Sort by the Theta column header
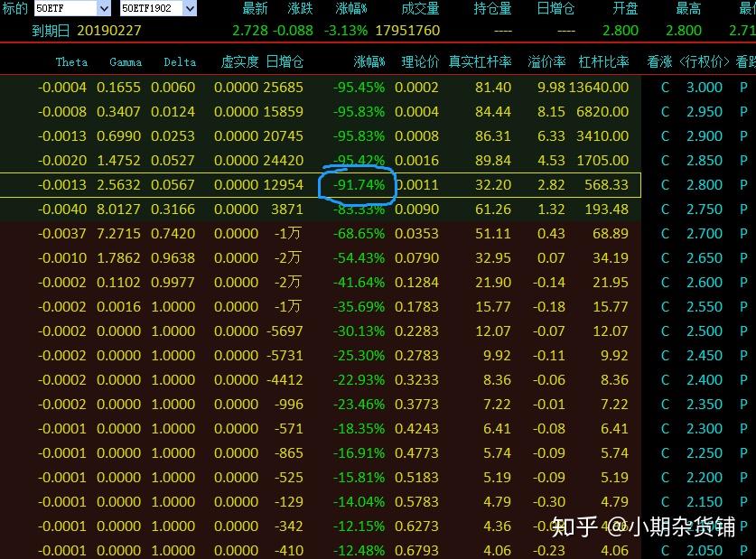Screen dimensions: 756x559 point(71,61)
